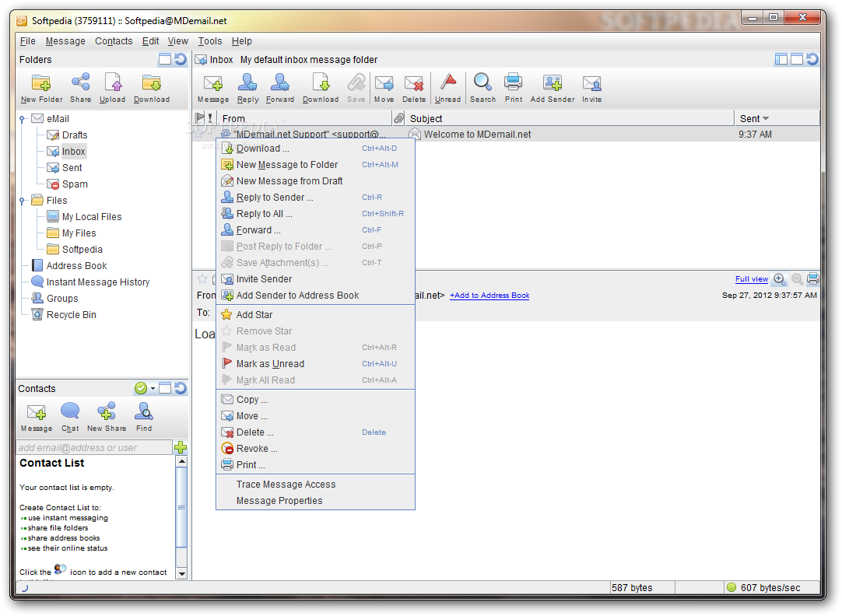The height and width of the screenshot is (616, 842).
Task: Print from the preview pane printer icon
Action: (x=813, y=278)
